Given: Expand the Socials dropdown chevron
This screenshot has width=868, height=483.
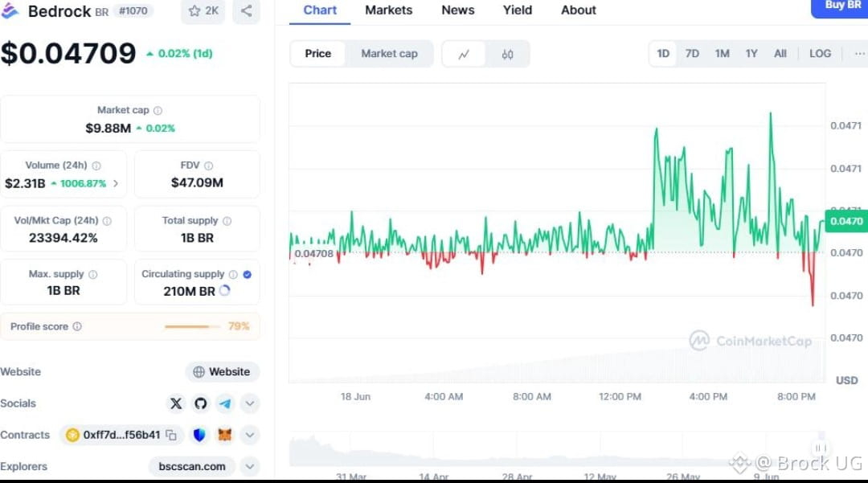Looking at the screenshot, I should click(250, 403).
